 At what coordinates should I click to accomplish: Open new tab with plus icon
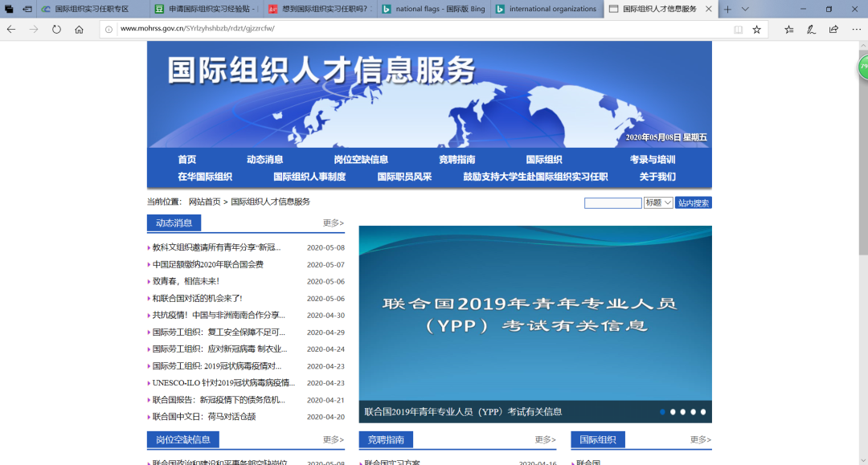(727, 9)
